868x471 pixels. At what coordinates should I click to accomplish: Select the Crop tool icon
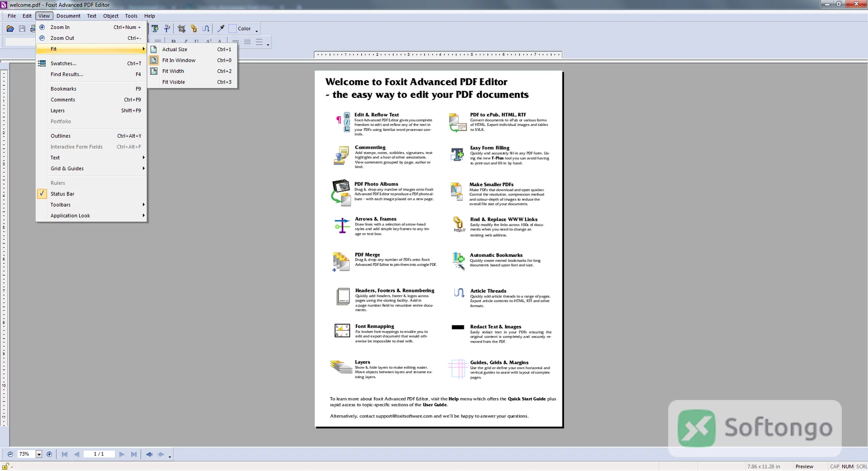182,29
